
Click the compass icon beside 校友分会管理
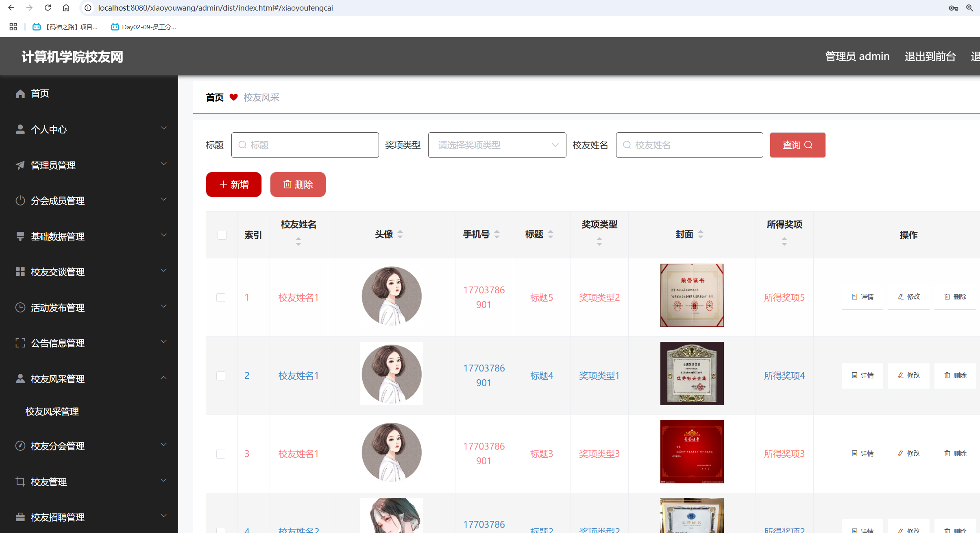pos(20,446)
